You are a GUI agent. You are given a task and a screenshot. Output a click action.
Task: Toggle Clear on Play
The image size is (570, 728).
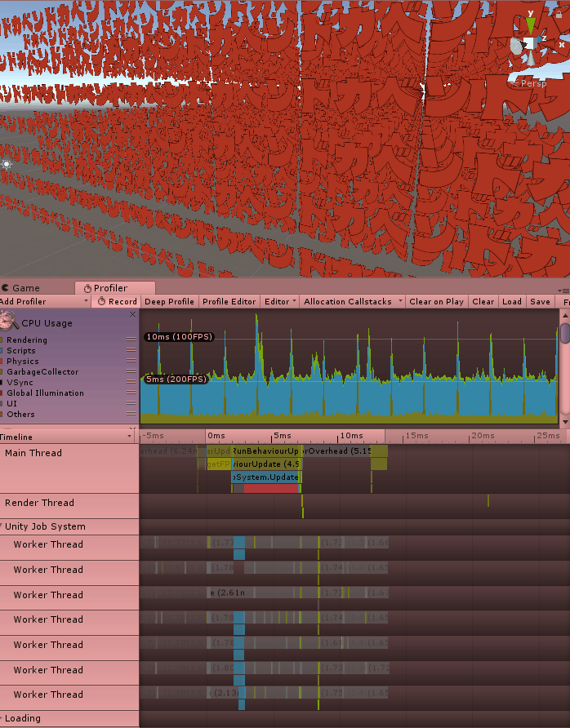coord(436,301)
